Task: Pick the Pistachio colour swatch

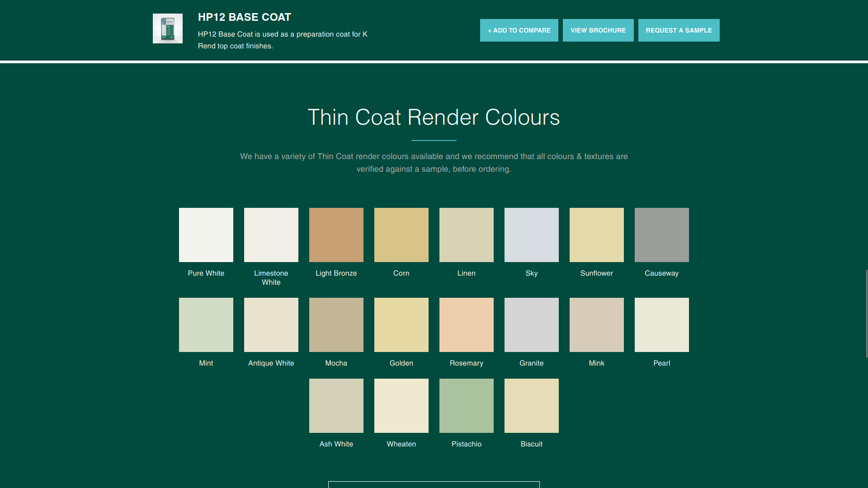Action: tap(467, 406)
